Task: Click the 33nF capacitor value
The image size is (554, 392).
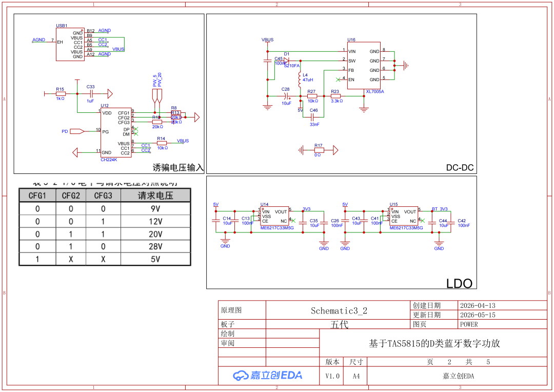Action: click(314, 124)
